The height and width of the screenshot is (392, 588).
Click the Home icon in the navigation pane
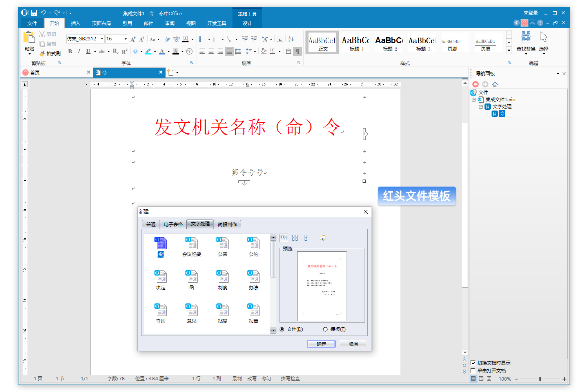(495, 84)
